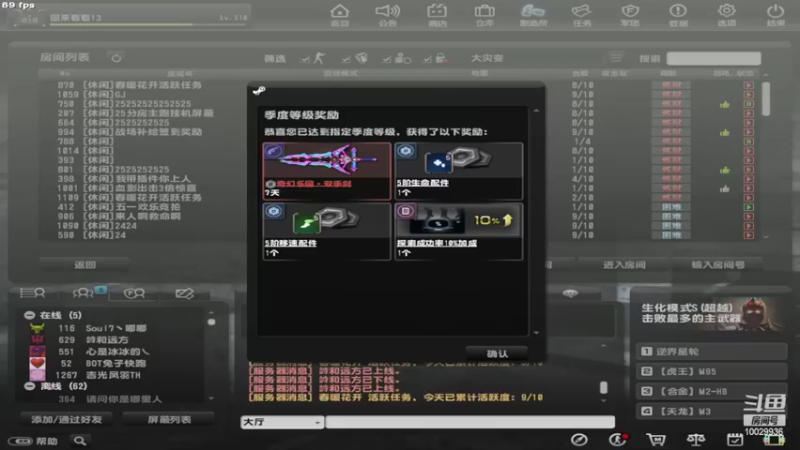Screen dimensions: 800x450
Task: Refresh the room list with circular arrow
Action: 116,58
